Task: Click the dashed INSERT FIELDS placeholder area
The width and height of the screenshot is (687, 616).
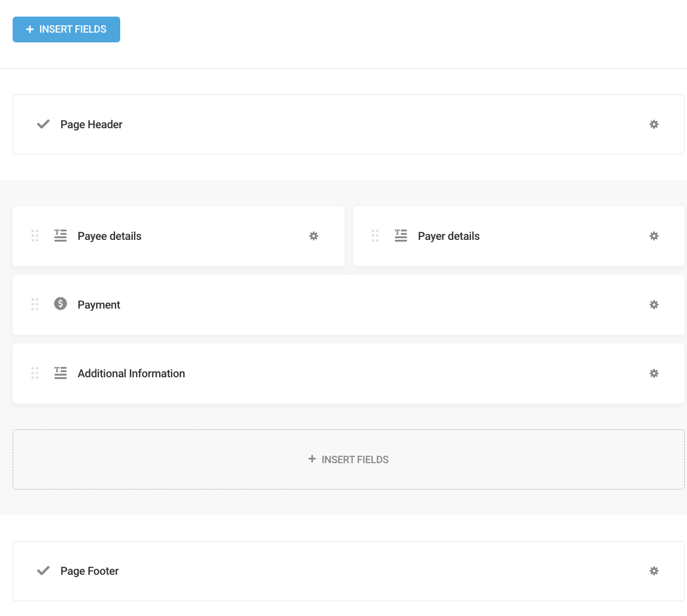Action: pyautogui.click(x=348, y=459)
